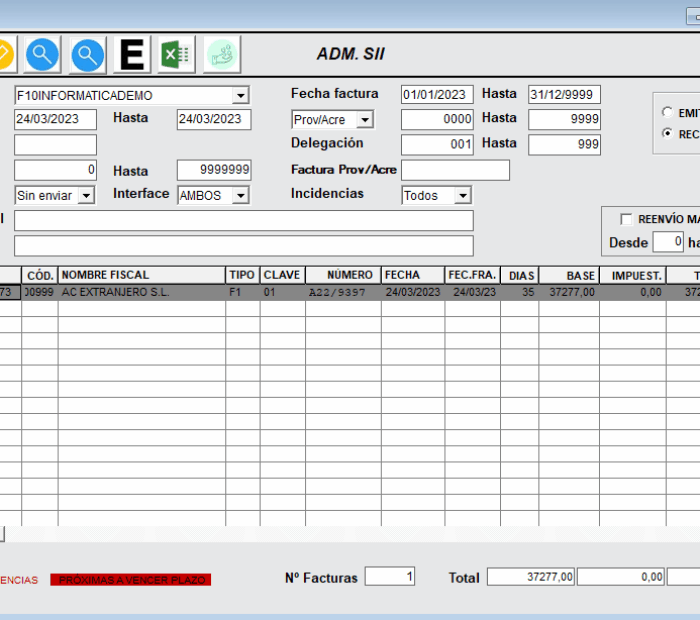Expand the Prov/Acre dropdown
This screenshot has height=620, width=700.
point(364,120)
